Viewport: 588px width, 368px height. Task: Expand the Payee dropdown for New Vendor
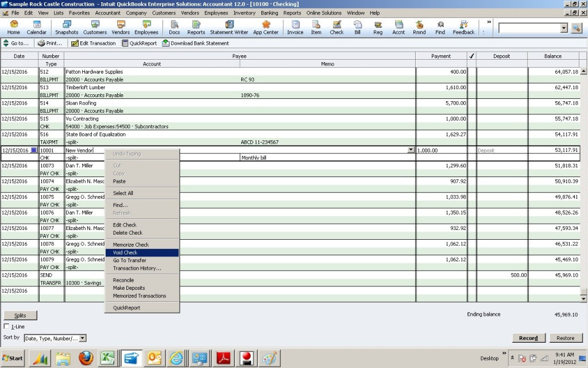tap(411, 150)
